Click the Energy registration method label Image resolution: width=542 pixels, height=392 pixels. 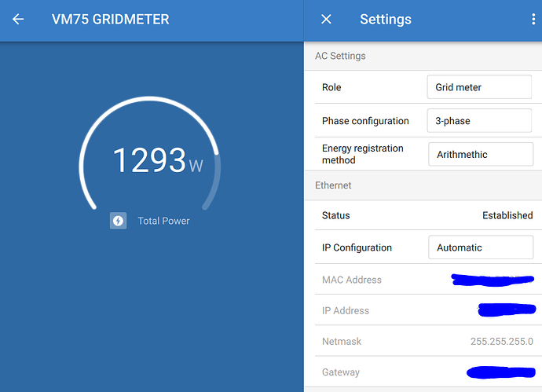click(x=363, y=154)
